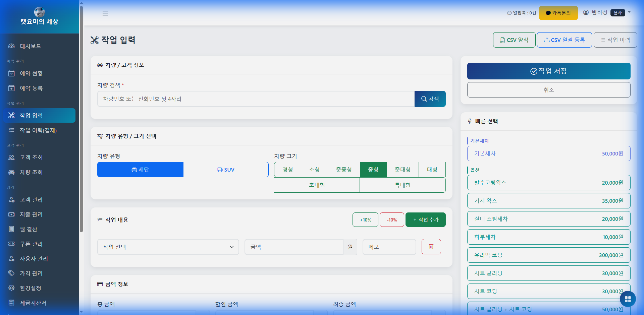Viewport: 644px width, 315px height.
Task: Quick-select 하부세차 option
Action: click(549, 237)
